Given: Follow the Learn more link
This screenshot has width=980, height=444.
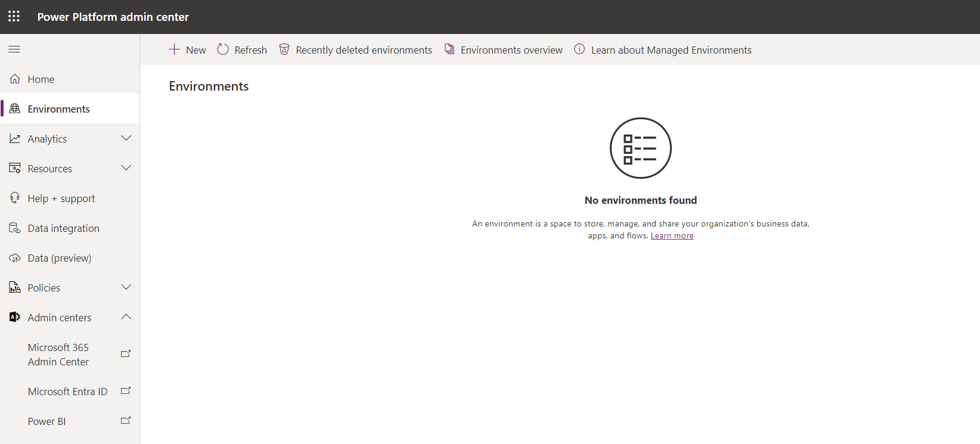Looking at the screenshot, I should (672, 235).
